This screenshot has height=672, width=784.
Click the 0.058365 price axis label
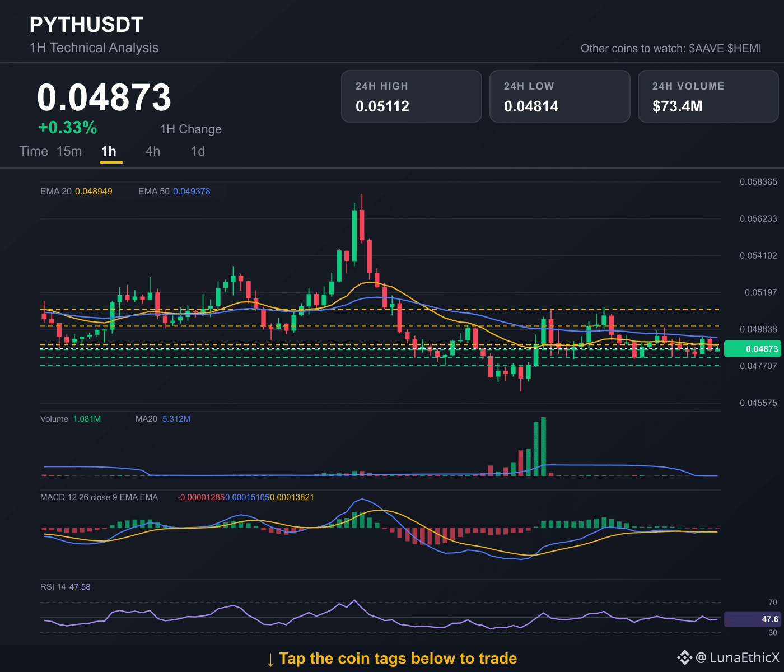click(758, 182)
